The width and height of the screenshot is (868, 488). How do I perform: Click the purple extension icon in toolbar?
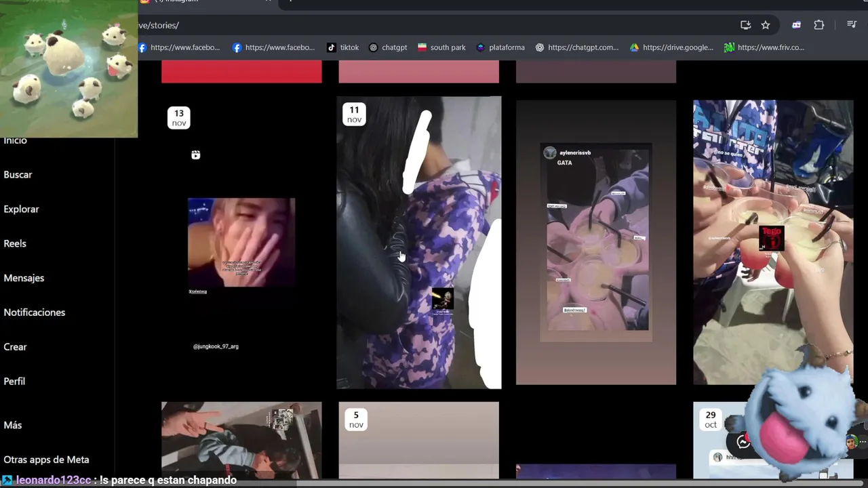click(797, 25)
